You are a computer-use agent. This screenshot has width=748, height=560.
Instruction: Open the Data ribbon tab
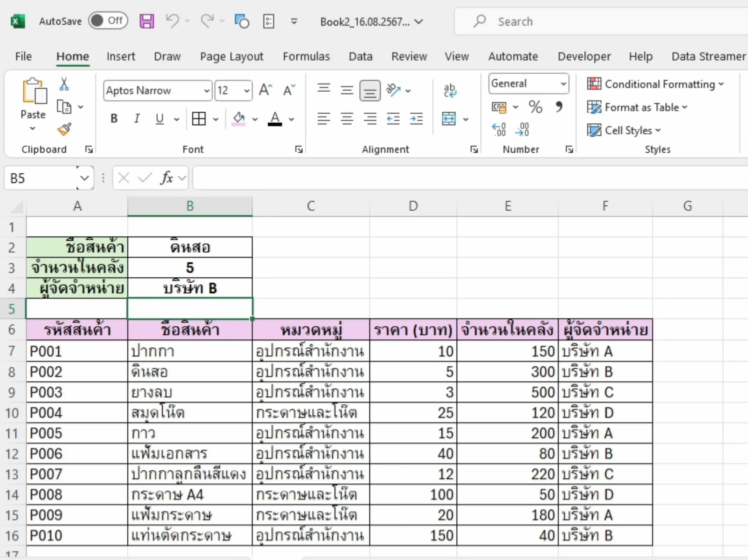[360, 56]
